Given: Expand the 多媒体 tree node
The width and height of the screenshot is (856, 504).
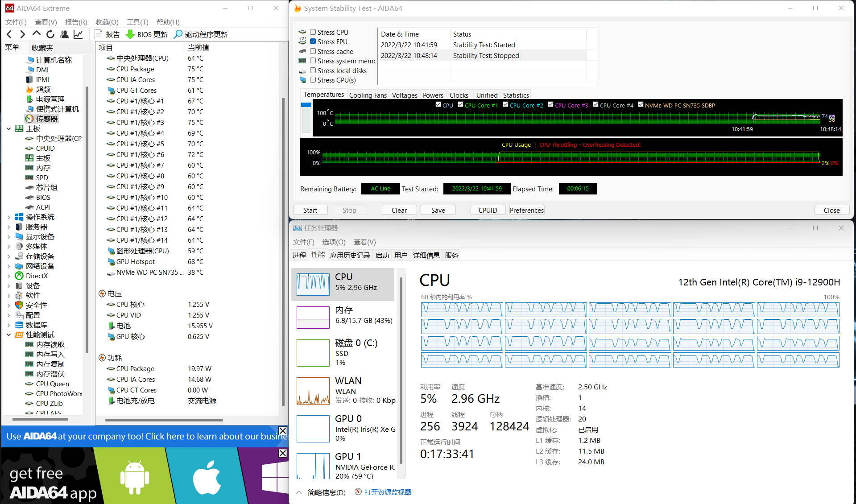Looking at the screenshot, I should [x=8, y=246].
